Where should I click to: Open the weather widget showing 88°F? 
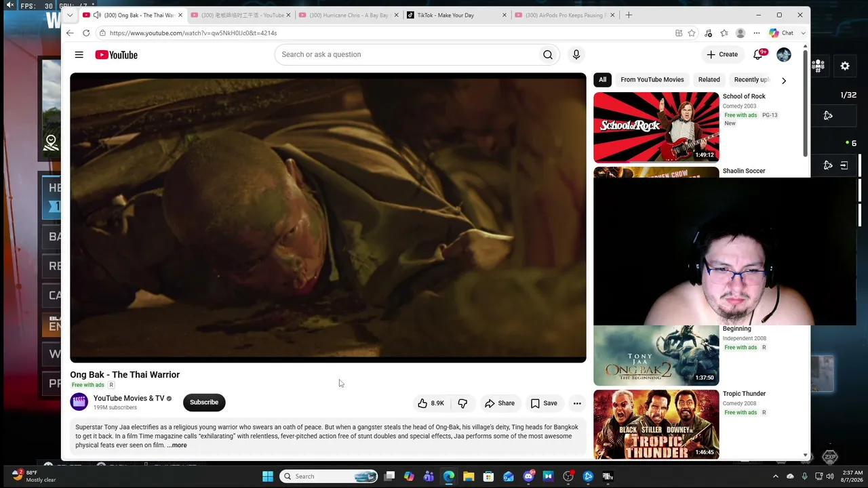point(34,476)
